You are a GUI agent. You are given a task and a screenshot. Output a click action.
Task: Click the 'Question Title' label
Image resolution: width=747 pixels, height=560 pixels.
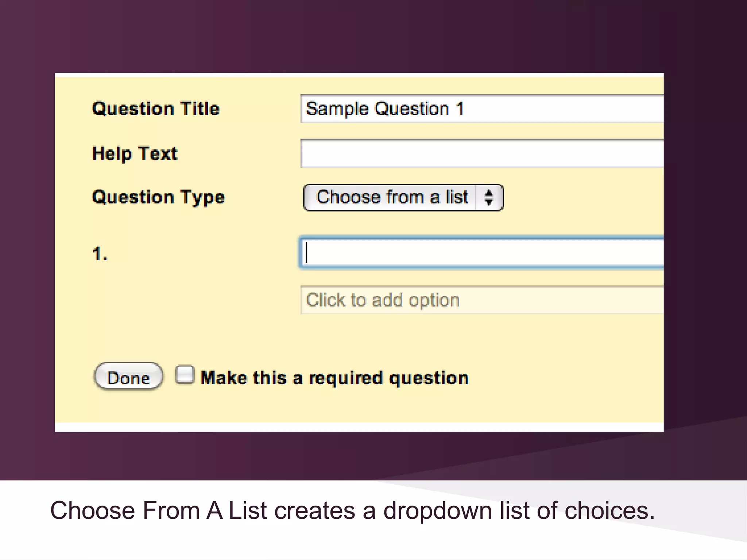pyautogui.click(x=156, y=109)
